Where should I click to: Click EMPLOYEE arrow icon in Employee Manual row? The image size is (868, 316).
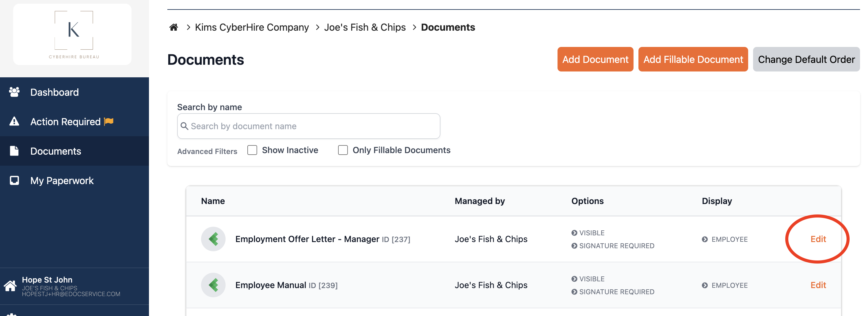point(705,286)
